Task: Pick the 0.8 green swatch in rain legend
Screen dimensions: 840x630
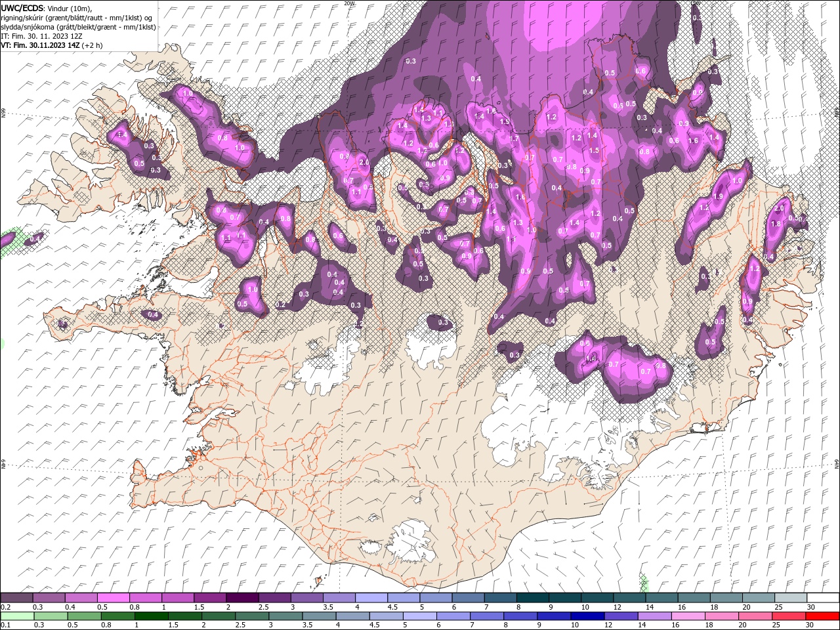Action: (x=117, y=616)
